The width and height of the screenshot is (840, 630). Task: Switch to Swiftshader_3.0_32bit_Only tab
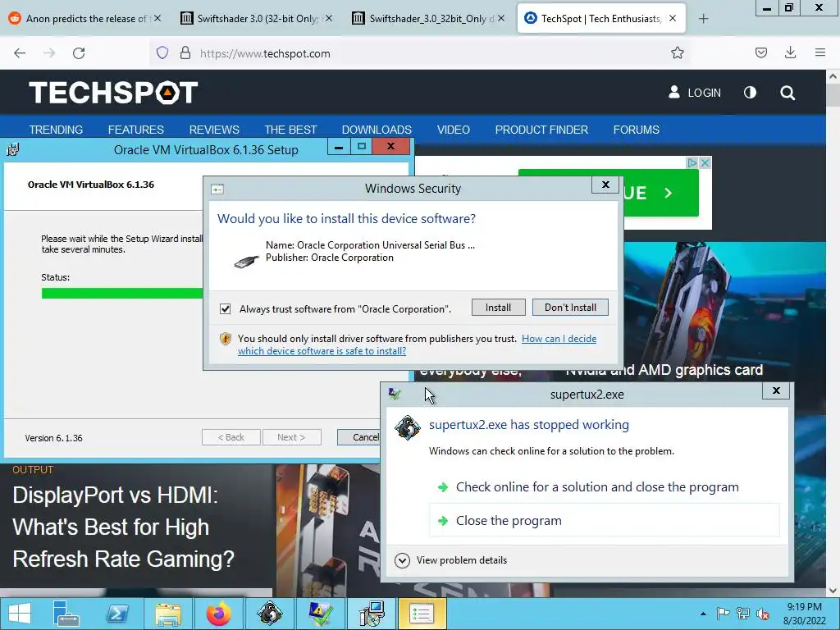tap(428, 19)
